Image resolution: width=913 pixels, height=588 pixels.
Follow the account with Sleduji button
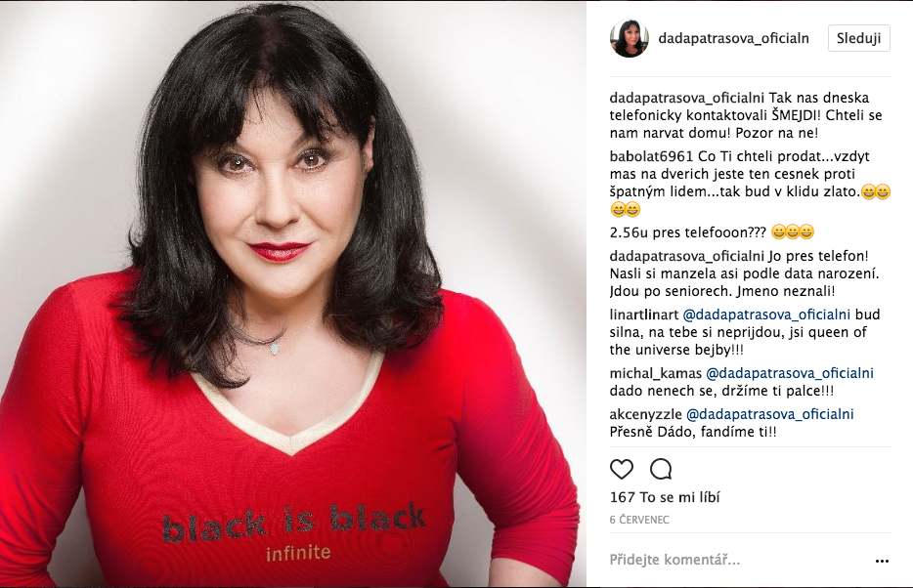click(859, 38)
